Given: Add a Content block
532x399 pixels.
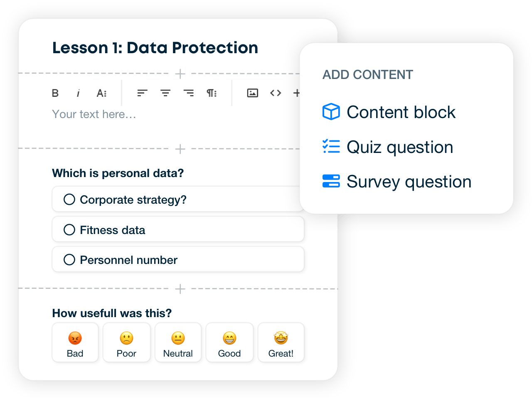Looking at the screenshot, I should coord(389,112).
